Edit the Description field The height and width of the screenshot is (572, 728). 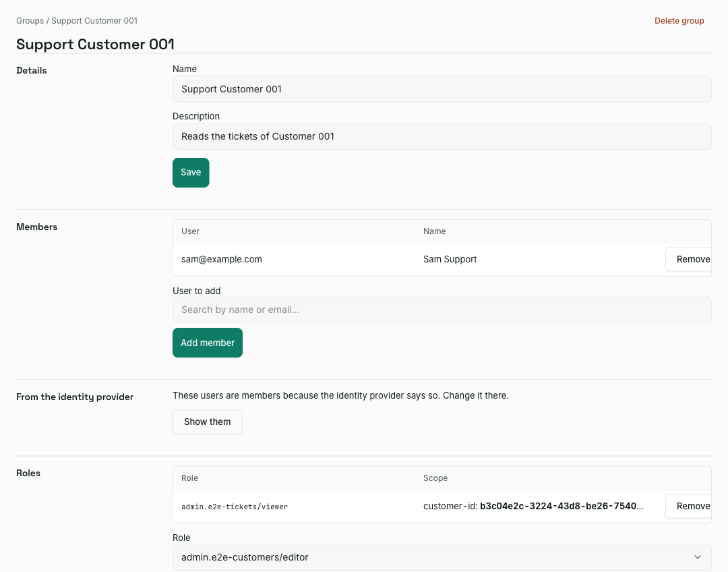pos(442,136)
